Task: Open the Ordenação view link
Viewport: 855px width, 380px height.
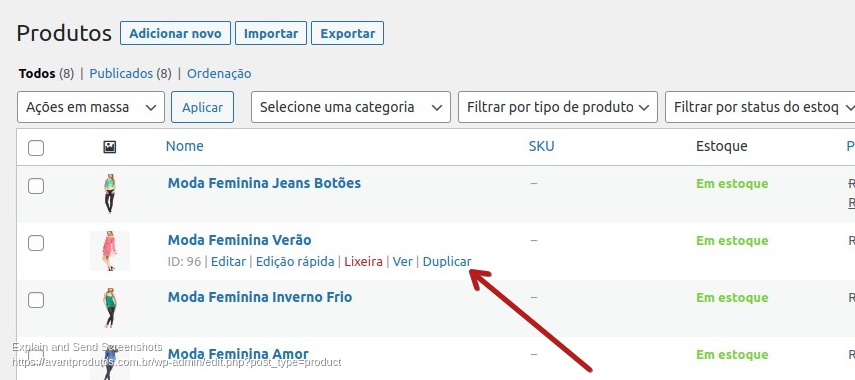Action: point(219,74)
